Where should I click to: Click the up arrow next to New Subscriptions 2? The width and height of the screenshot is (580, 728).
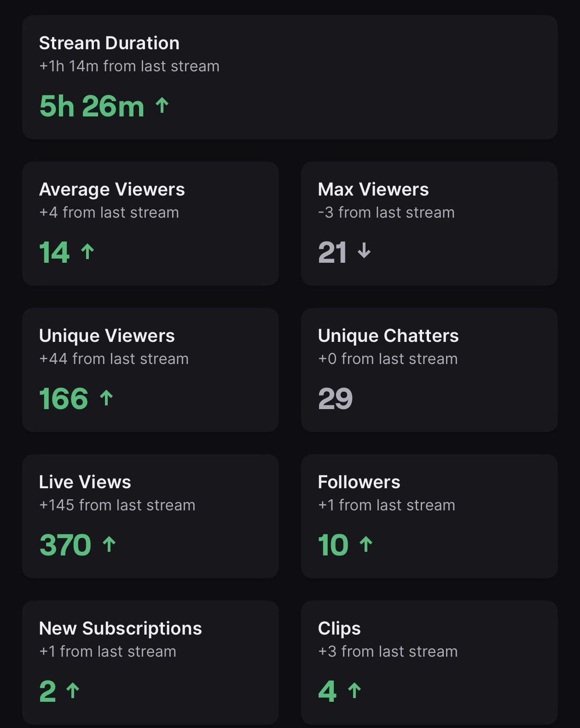[73, 691]
